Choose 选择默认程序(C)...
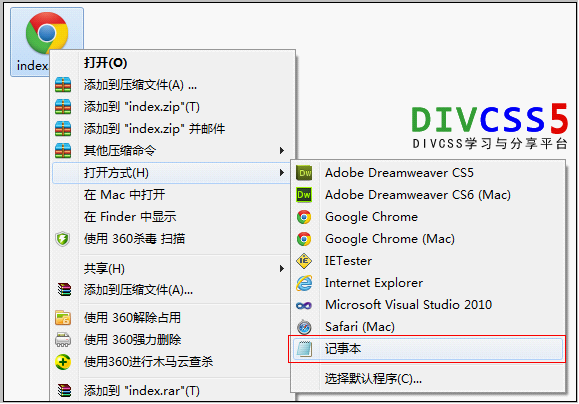 (x=428, y=379)
